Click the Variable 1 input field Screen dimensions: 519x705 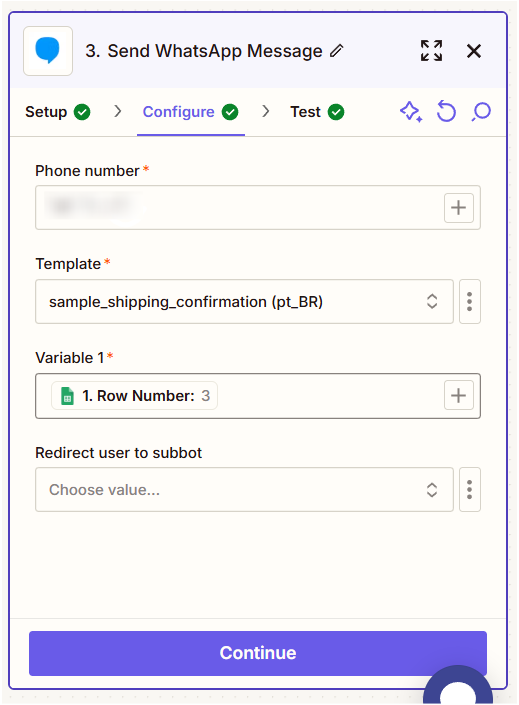pos(258,396)
